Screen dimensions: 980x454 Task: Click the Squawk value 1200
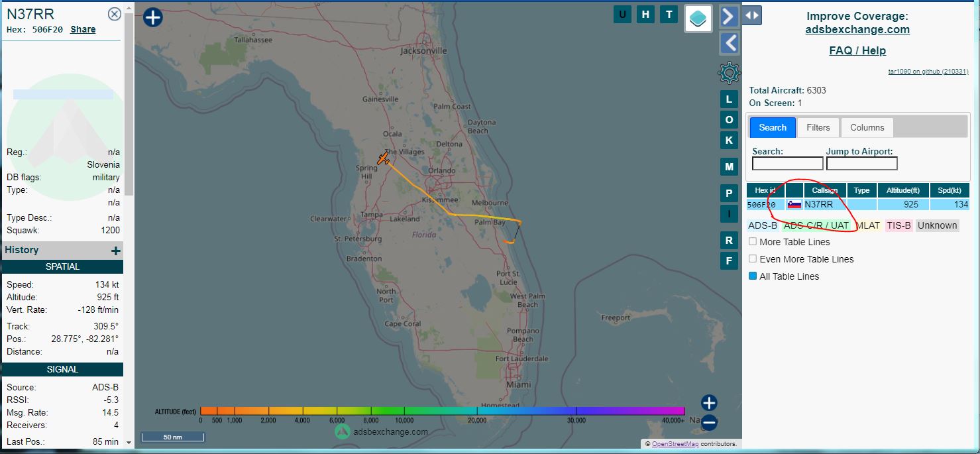[x=110, y=231]
